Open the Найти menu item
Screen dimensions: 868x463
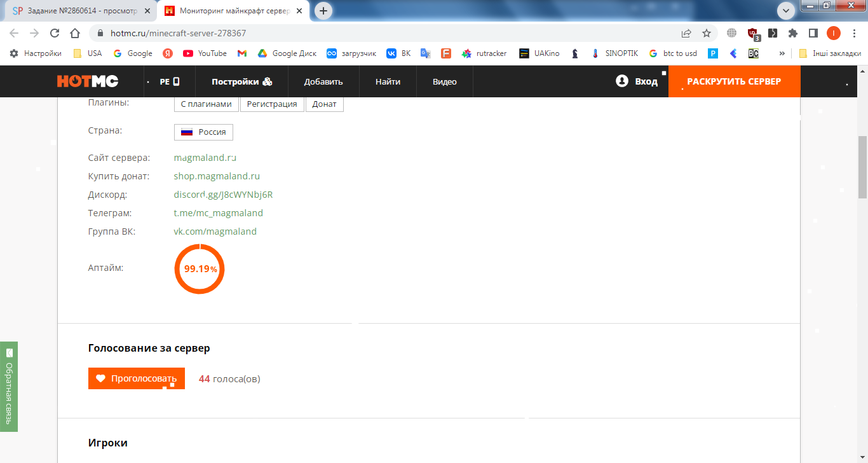pyautogui.click(x=388, y=81)
